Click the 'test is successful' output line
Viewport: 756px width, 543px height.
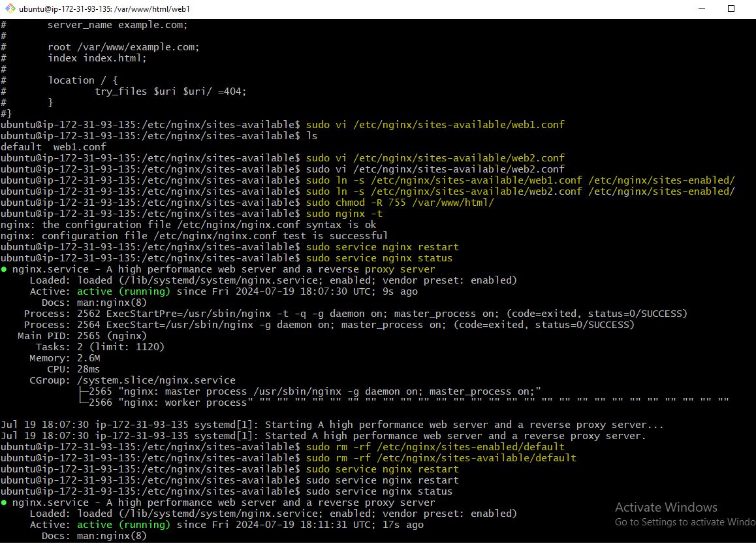pos(194,236)
